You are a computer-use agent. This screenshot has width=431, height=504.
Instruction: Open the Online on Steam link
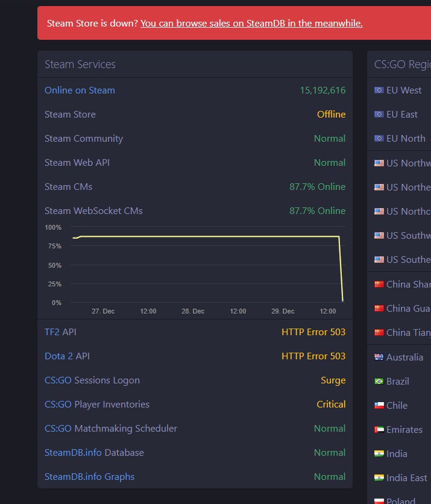click(80, 90)
